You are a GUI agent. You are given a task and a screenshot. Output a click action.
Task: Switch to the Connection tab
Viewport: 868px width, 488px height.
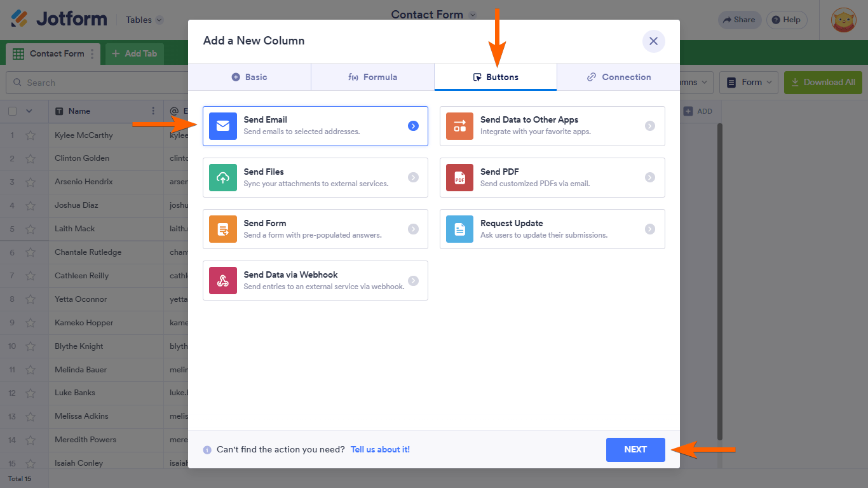point(618,77)
